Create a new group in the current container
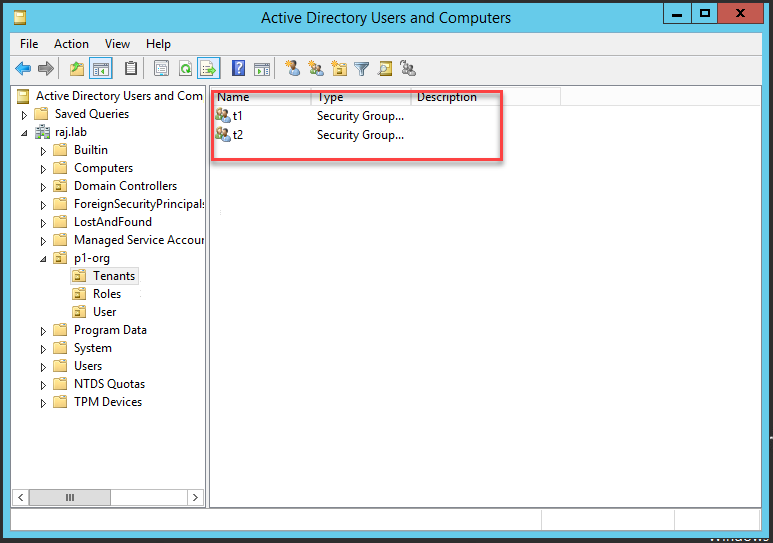 point(316,68)
